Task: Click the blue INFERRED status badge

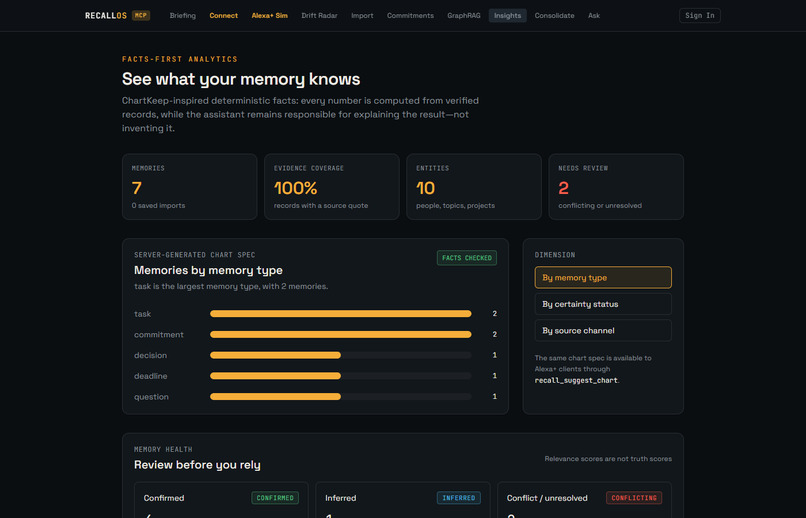Action: 459,498
